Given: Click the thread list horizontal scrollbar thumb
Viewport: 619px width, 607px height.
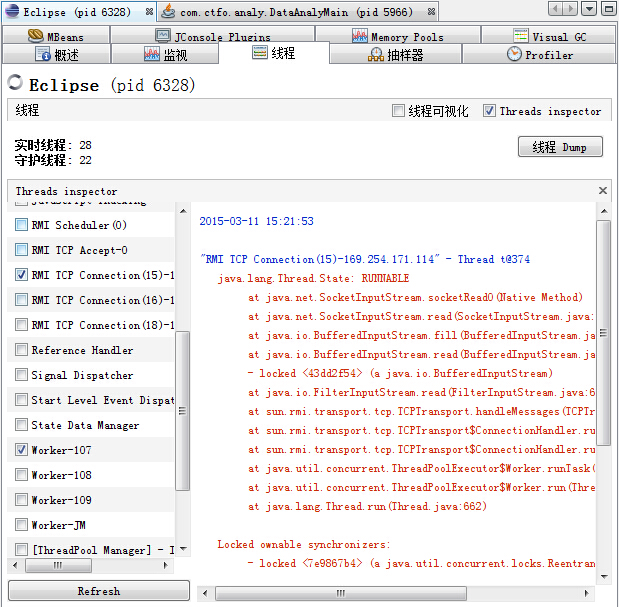Looking at the screenshot, I should [58, 565].
